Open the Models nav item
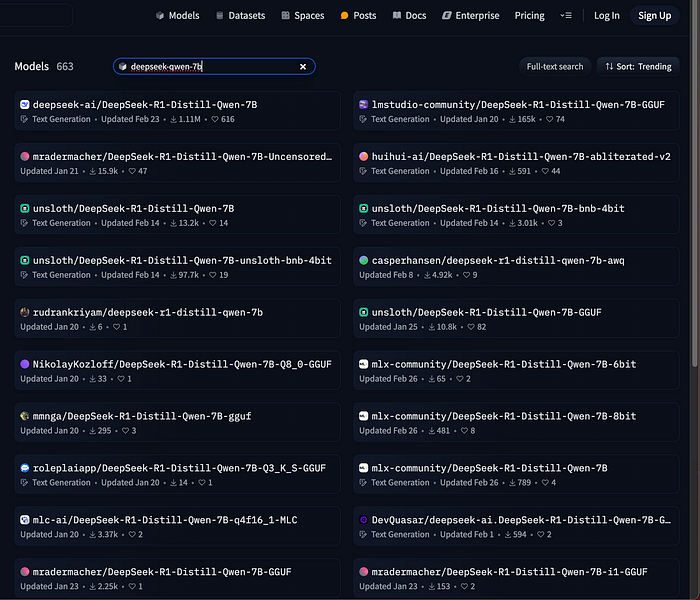The width and height of the screenshot is (700, 600). pyautogui.click(x=178, y=16)
